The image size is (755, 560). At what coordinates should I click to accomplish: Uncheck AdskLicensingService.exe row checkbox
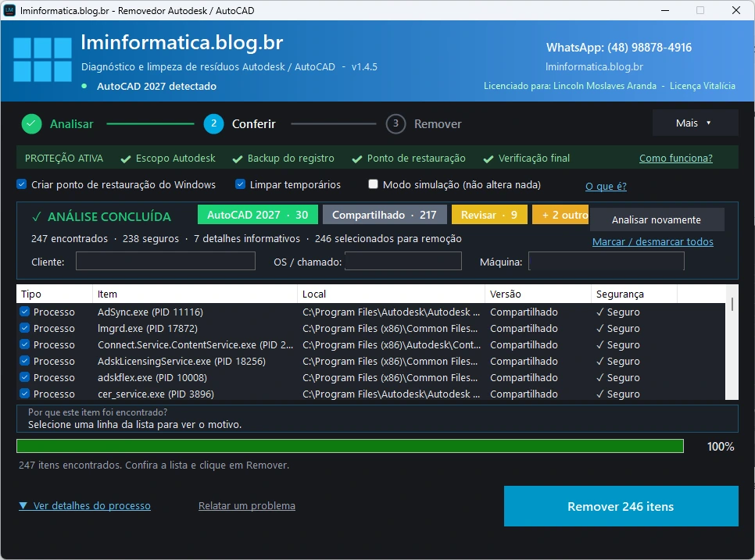(x=24, y=361)
